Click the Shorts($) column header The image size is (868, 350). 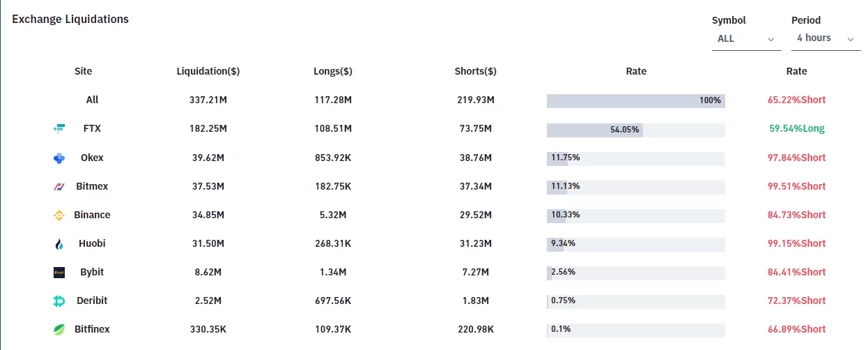point(475,71)
